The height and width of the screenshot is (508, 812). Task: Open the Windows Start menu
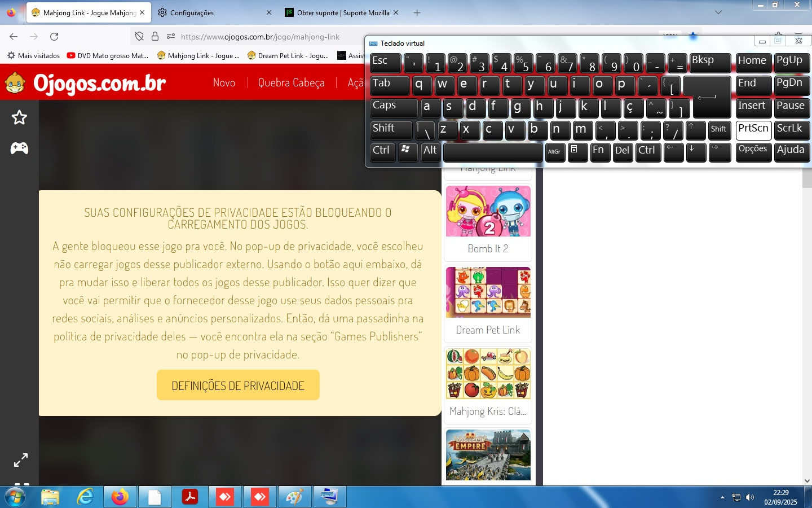click(x=15, y=497)
